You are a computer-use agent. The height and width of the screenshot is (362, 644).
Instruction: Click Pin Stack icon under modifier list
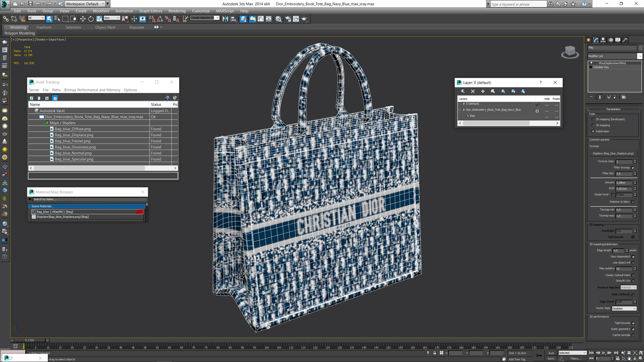pos(591,97)
